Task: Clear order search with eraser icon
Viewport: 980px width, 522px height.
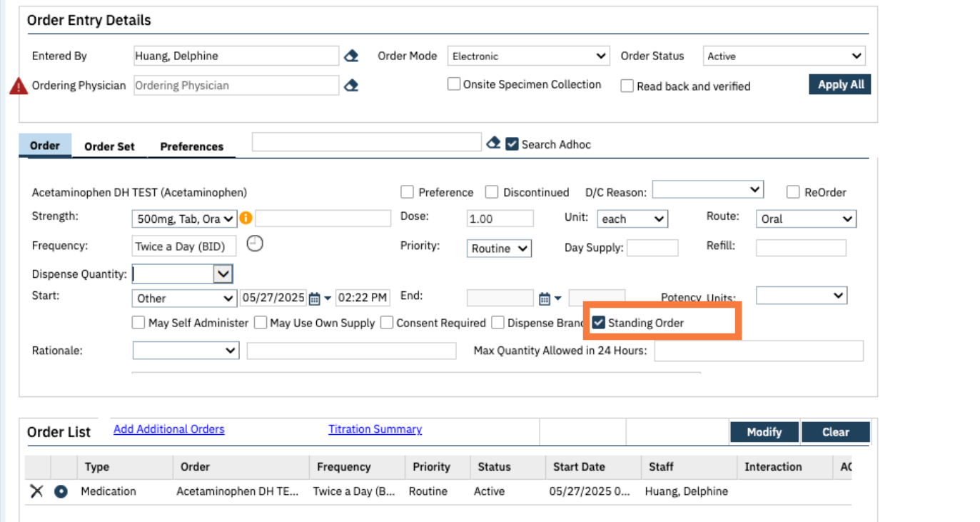Action: [493, 144]
